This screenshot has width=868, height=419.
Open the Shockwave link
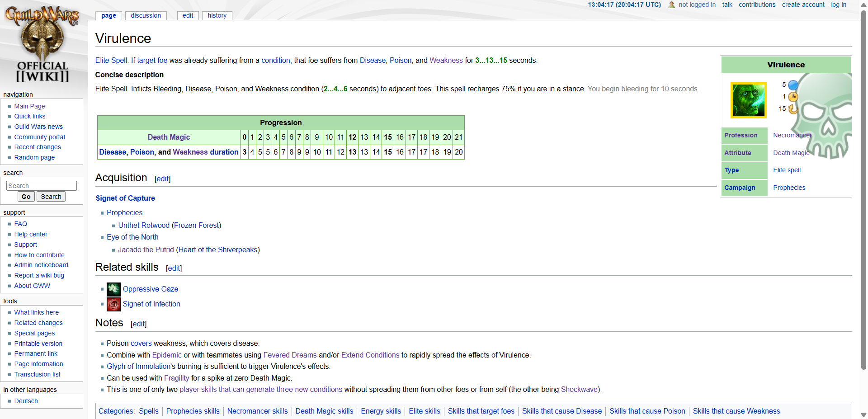[x=579, y=389]
